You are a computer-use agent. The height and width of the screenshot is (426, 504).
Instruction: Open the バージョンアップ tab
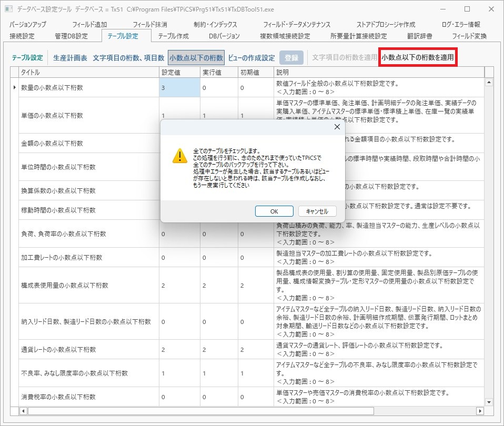tap(28, 24)
